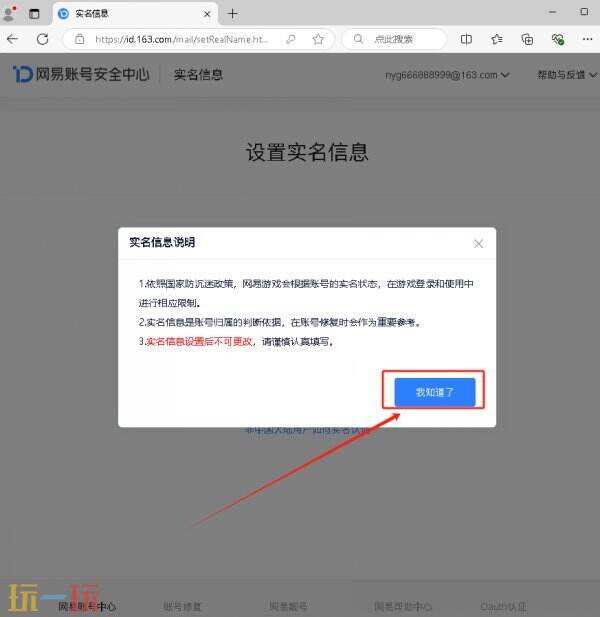Open the 账号修复 footer link

pos(182,606)
